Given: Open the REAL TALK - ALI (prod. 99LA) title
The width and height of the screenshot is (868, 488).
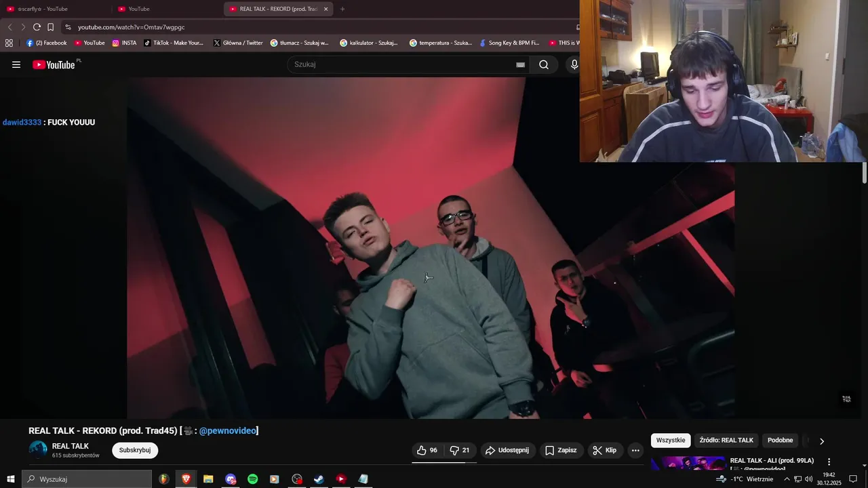Looking at the screenshot, I should pos(772,460).
